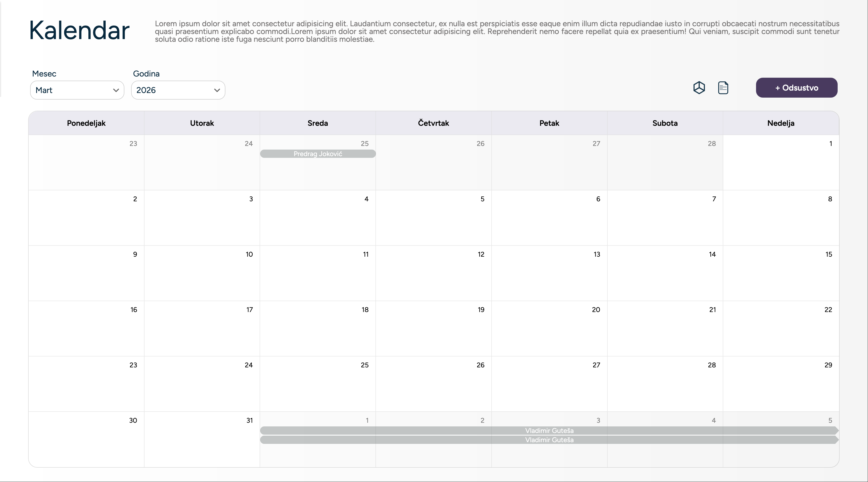Click the Lorem ipsum description paragraph
The height and width of the screenshot is (482, 868).
click(x=497, y=31)
